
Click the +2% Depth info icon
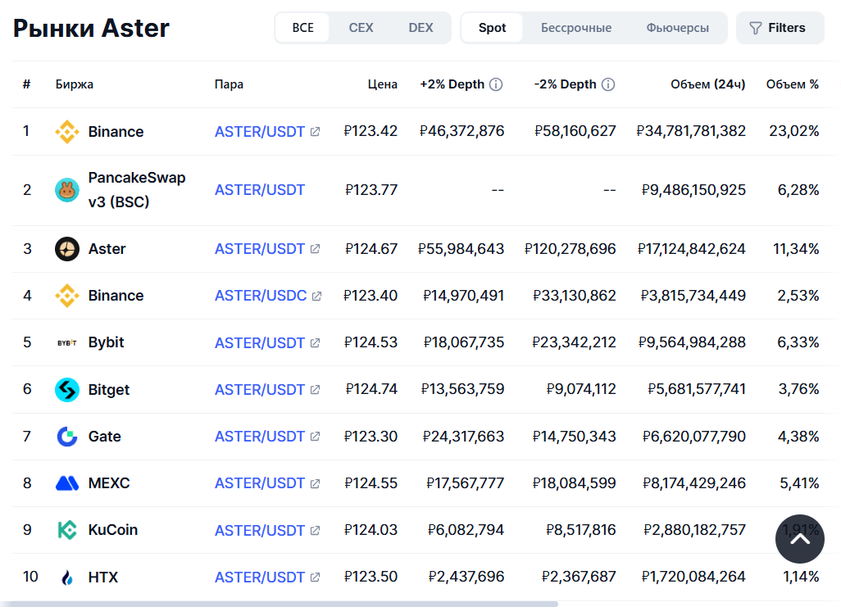click(496, 84)
